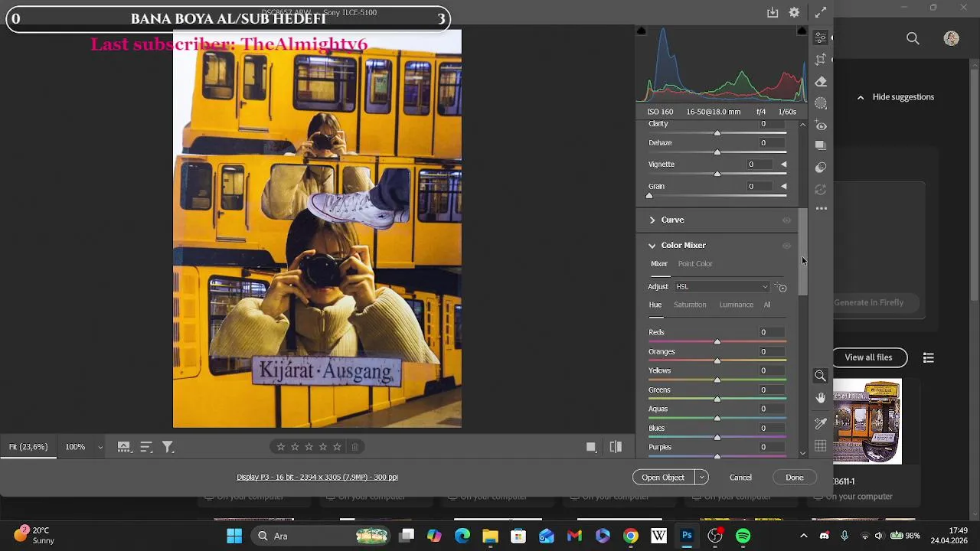Select the Crop and rotate tool
Viewport: 980px width, 551px height.
pyautogui.click(x=821, y=59)
